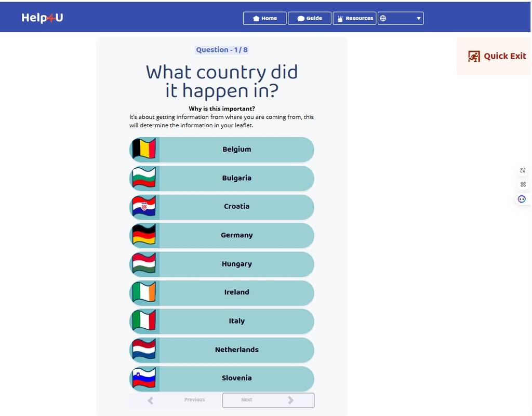Choose the Ireland option
This screenshot has height=416, width=532.
point(236,292)
